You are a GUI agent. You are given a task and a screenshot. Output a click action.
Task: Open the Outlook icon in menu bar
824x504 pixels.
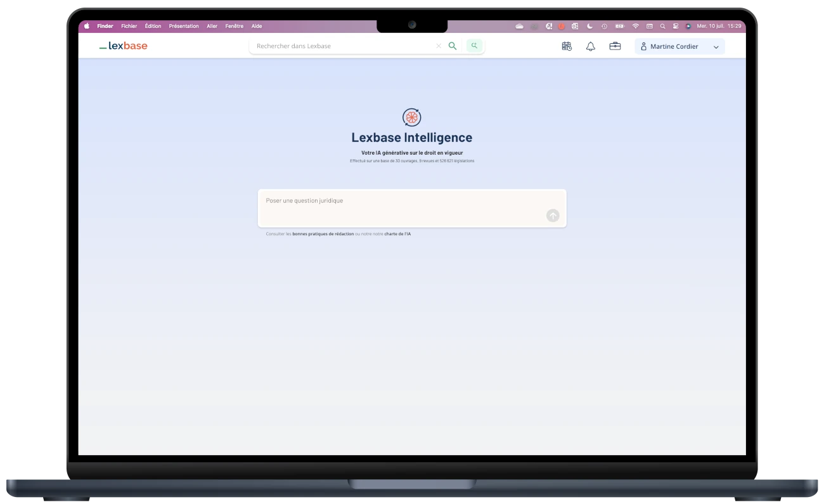(x=575, y=26)
